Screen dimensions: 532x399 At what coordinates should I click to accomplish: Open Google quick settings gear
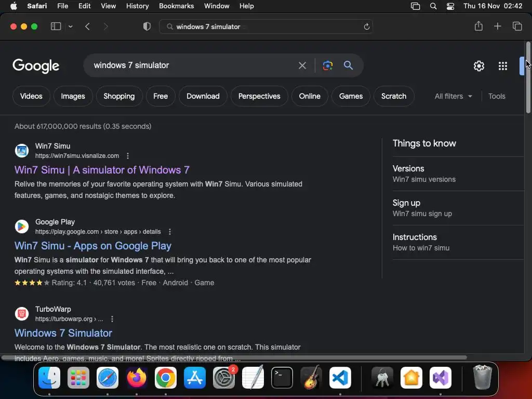click(x=478, y=66)
